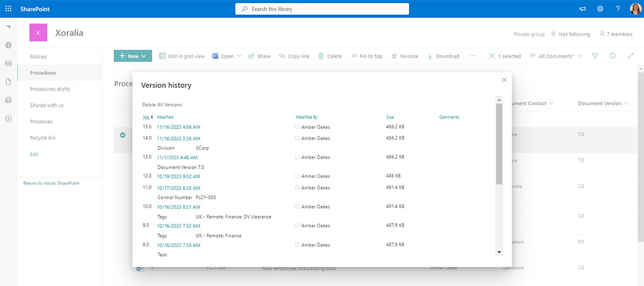Expand the Open dropdown arrow
This screenshot has height=286, width=644.
click(239, 56)
